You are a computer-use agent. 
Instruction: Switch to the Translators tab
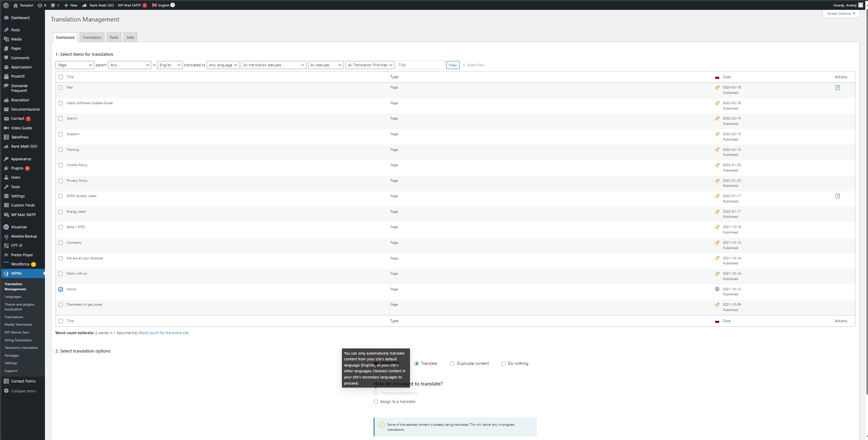[92, 37]
